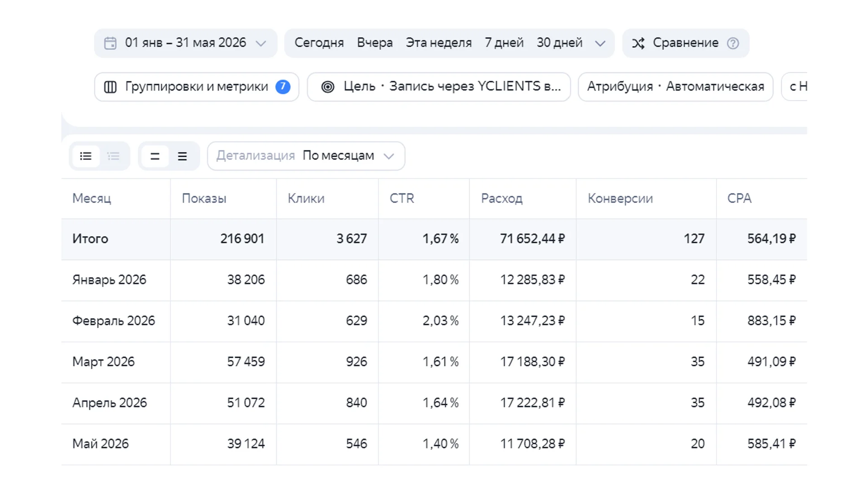
Task: Click February CTR value 2,03 %
Action: click(x=441, y=321)
